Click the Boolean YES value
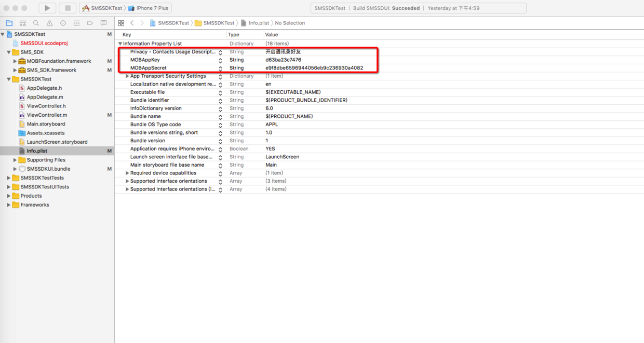The width and height of the screenshot is (644, 343). pos(270,149)
